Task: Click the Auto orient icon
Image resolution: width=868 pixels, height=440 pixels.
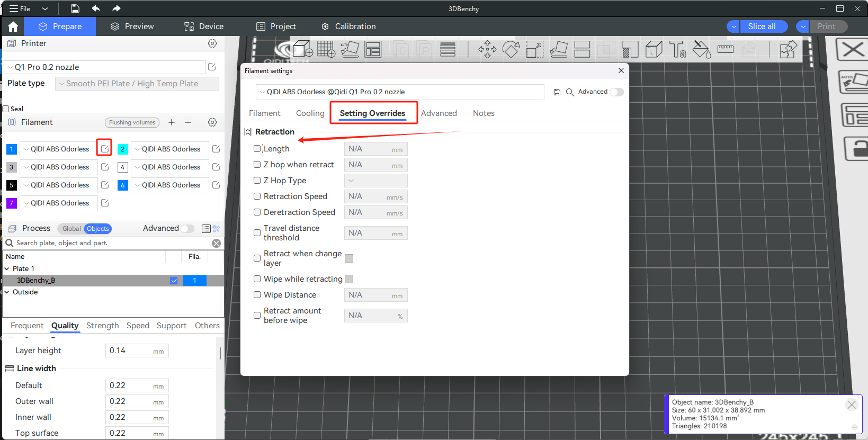Action: (x=350, y=49)
